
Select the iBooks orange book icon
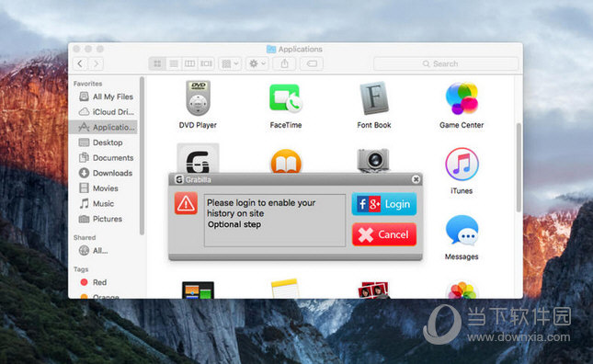coord(286,162)
